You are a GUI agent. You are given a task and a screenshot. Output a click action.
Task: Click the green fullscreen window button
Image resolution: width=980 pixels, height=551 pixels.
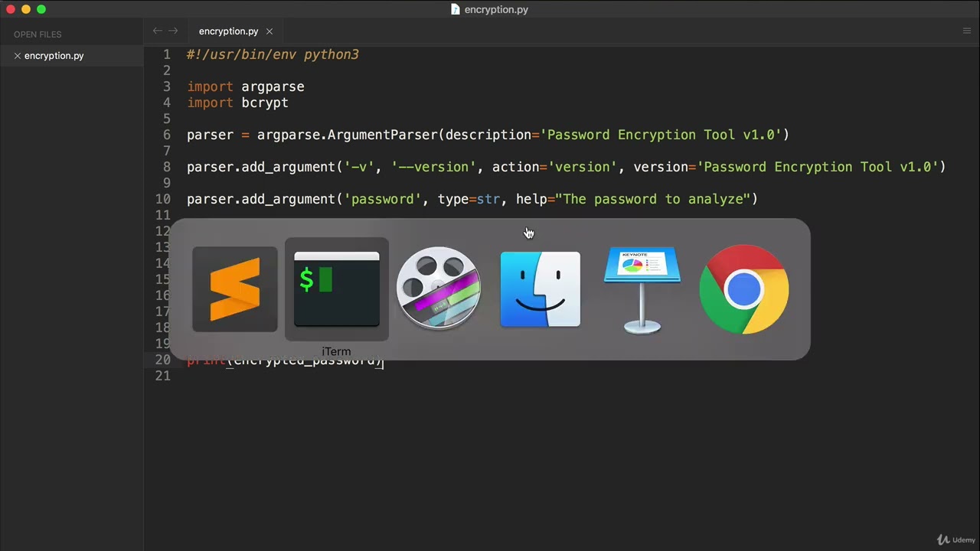click(x=41, y=9)
